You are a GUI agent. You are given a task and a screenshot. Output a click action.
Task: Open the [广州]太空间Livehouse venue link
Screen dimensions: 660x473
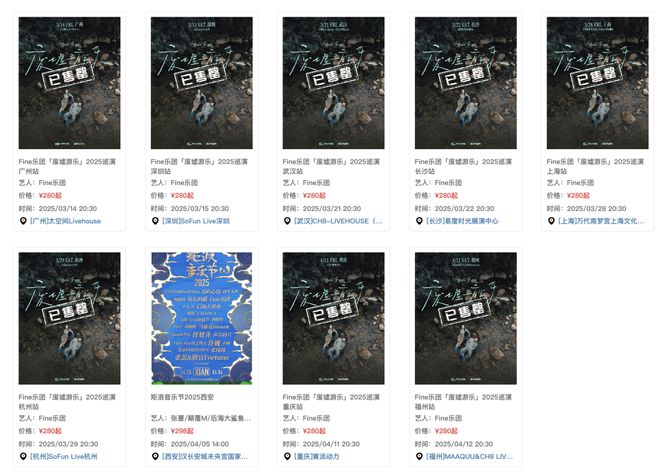click(x=66, y=221)
